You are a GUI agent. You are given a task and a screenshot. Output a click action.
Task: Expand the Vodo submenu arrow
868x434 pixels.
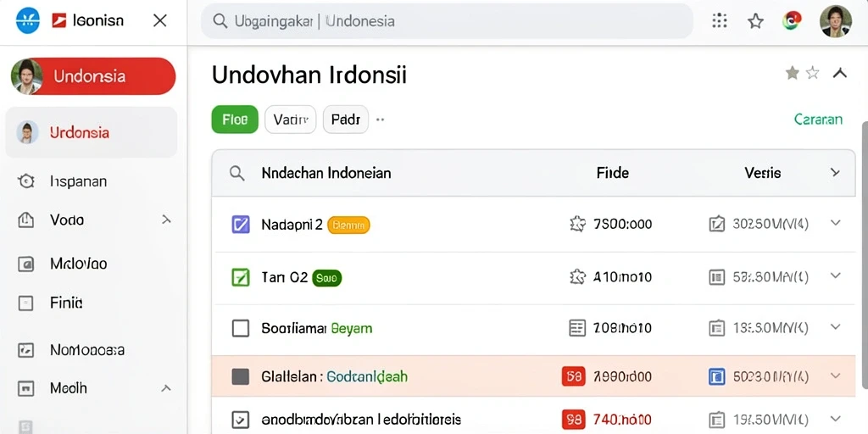click(165, 220)
